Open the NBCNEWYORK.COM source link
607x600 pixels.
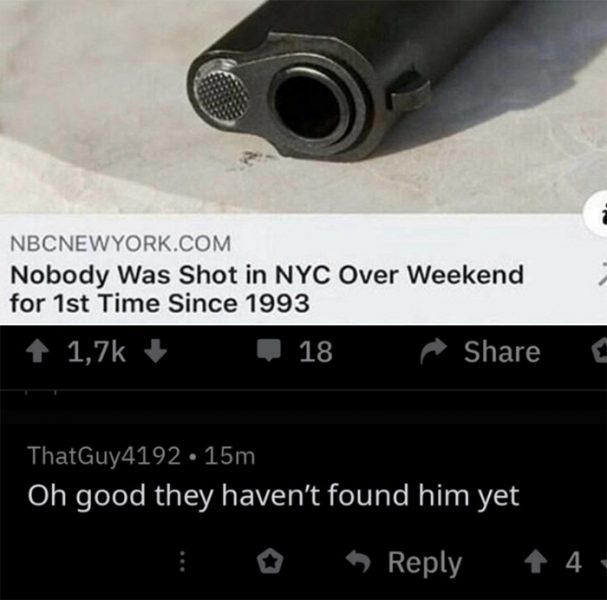(x=120, y=244)
